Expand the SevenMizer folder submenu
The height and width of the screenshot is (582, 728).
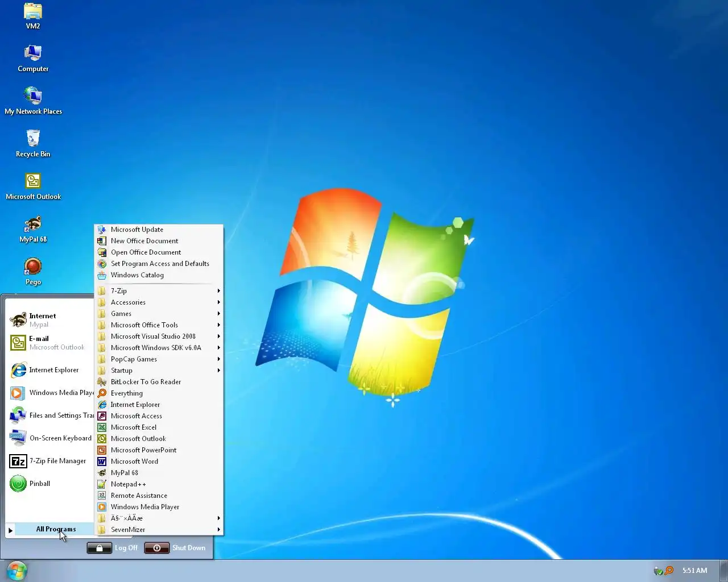(159, 530)
